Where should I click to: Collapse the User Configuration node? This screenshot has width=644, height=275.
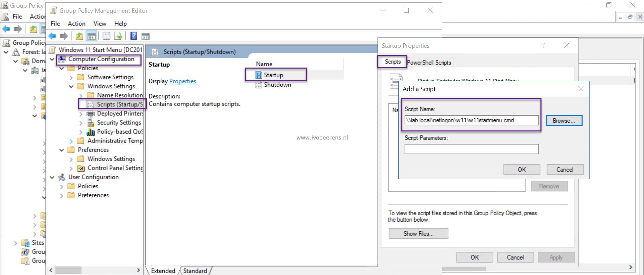coord(52,177)
